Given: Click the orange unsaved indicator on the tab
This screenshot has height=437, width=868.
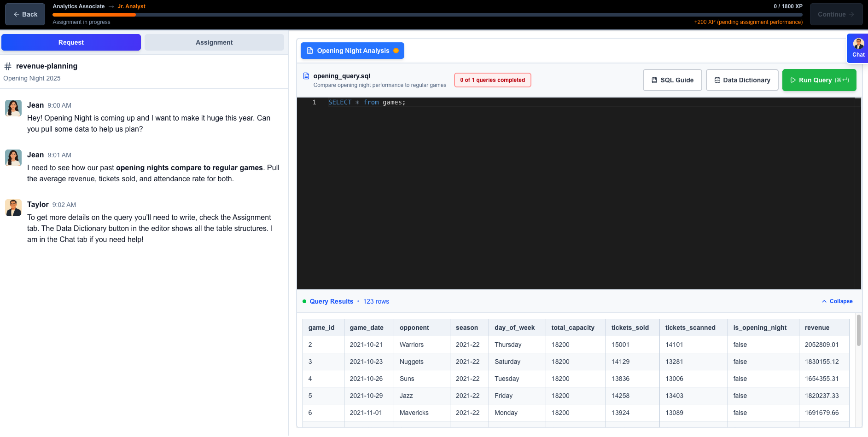Looking at the screenshot, I should click(396, 51).
